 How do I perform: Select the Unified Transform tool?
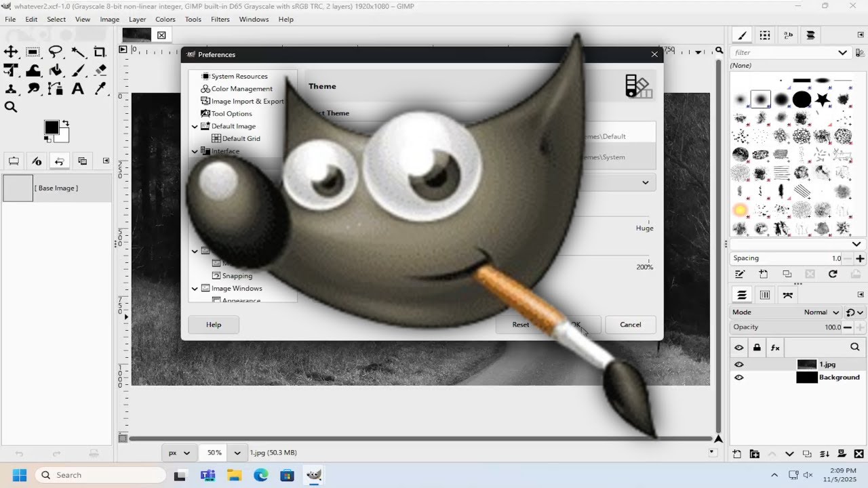click(11, 70)
